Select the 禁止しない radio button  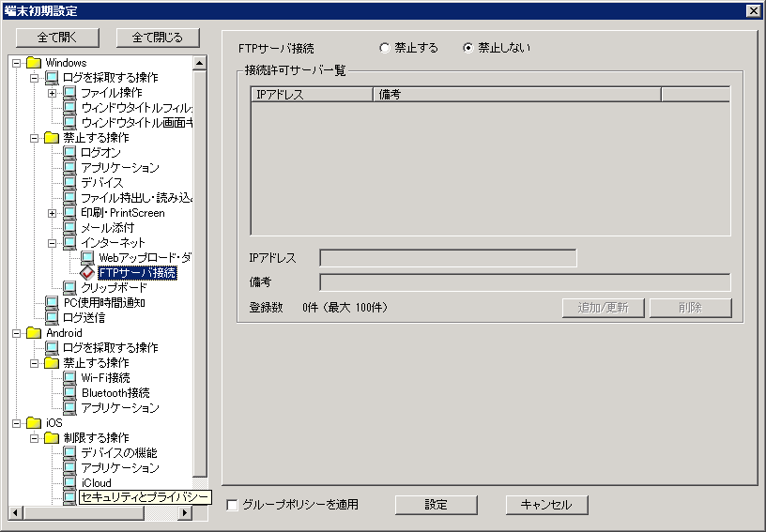tap(468, 48)
